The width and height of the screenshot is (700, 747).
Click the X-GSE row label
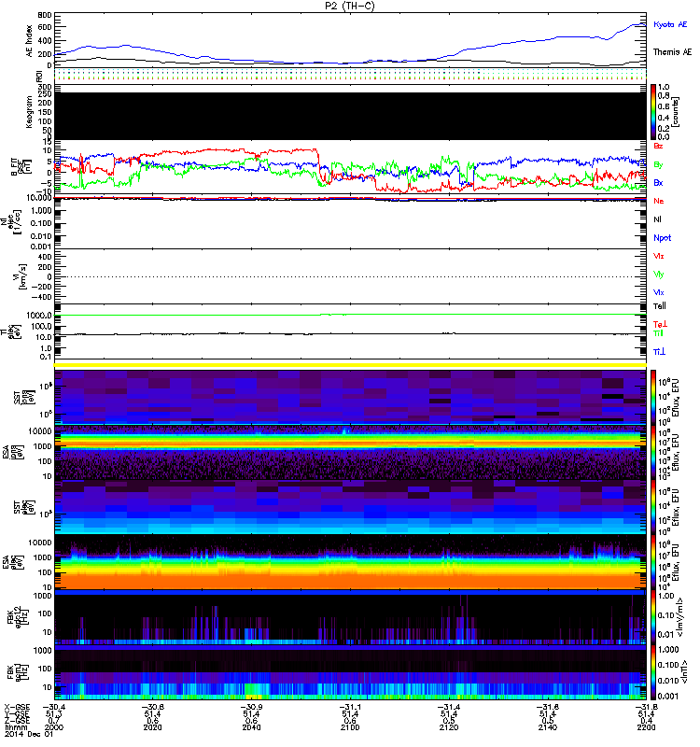(17, 708)
